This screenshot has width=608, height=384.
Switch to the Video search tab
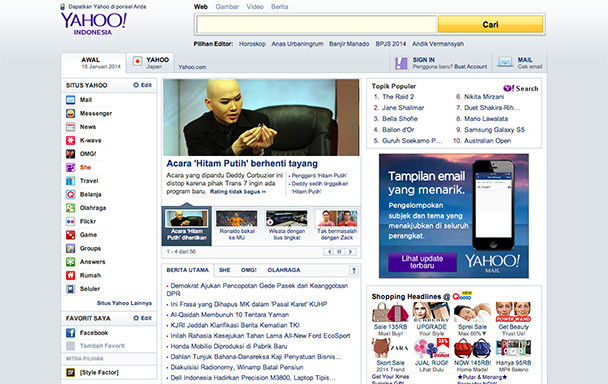(255, 7)
